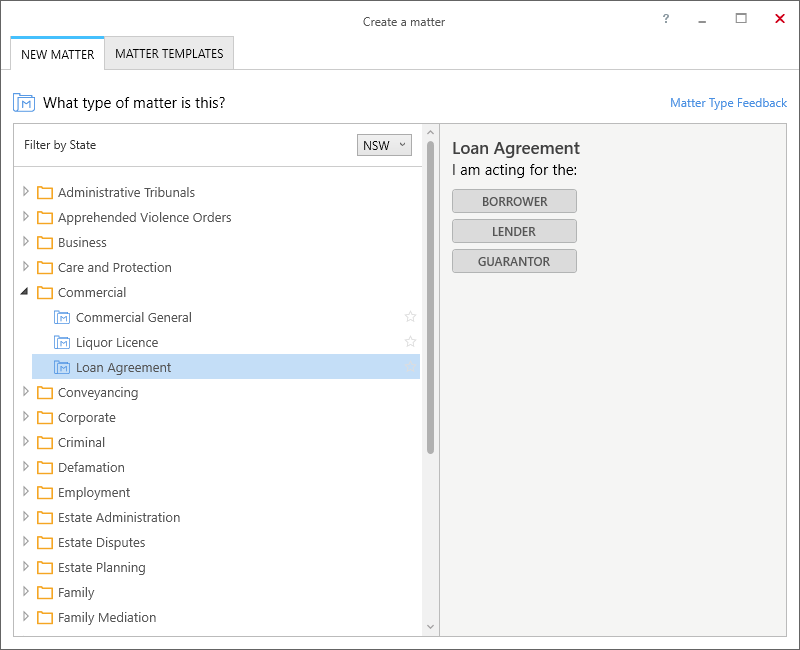Viewport: 800px width, 650px height.
Task: Open the Matter Type Feedback link
Action: pyautogui.click(x=728, y=103)
